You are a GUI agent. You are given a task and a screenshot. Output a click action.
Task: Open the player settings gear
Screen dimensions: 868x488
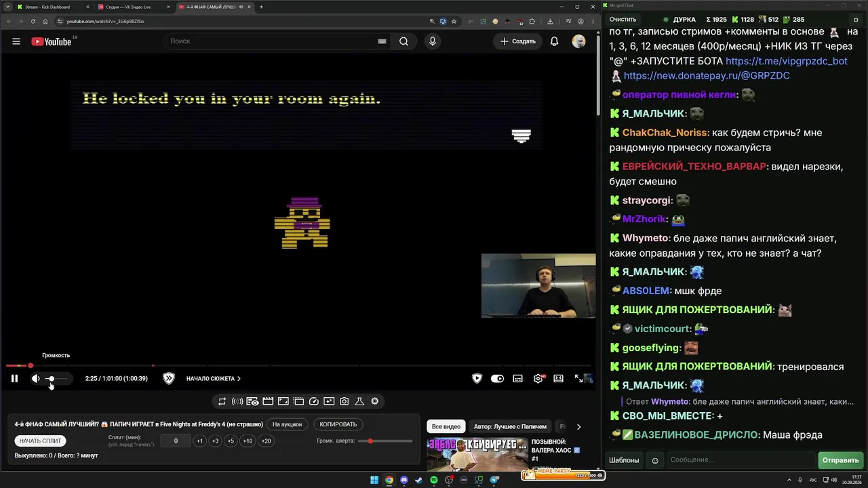point(538,378)
